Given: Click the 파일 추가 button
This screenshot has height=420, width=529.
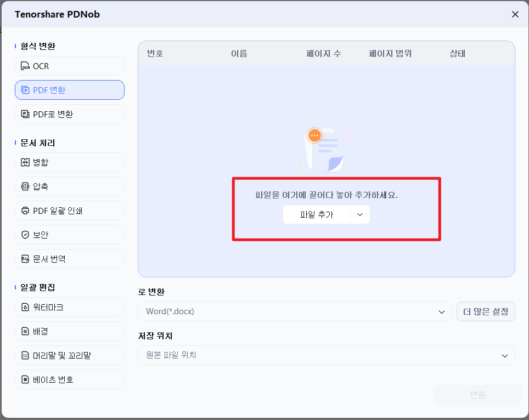Looking at the screenshot, I should tap(317, 215).
